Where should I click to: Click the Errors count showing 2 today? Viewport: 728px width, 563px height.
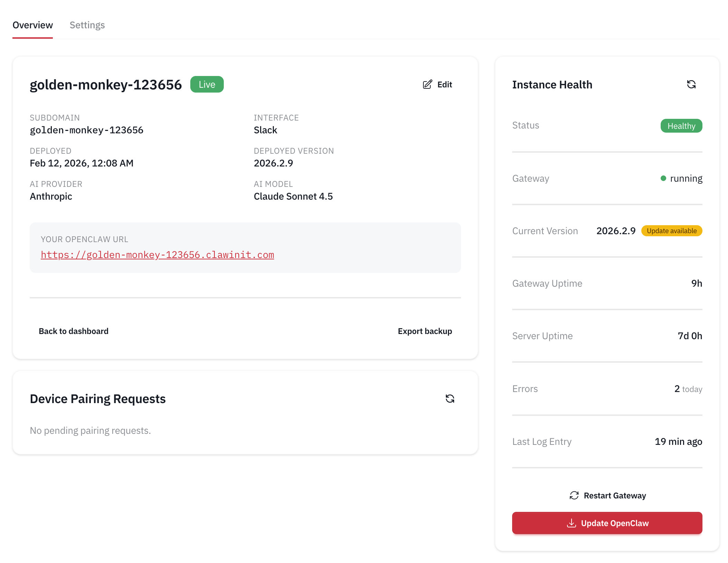pos(688,389)
